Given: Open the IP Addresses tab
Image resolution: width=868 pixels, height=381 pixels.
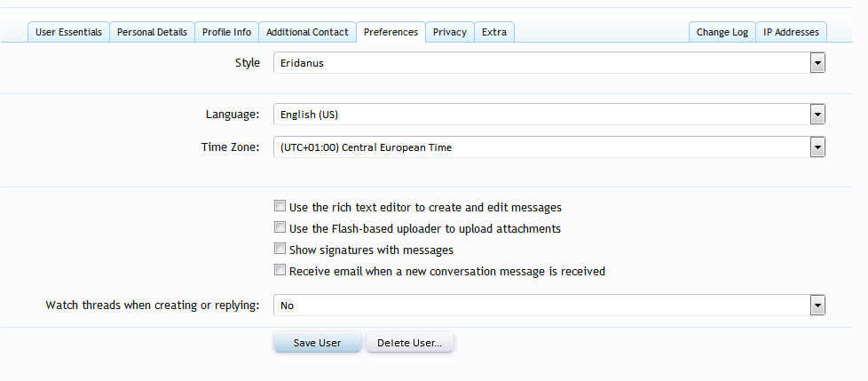Looking at the screenshot, I should point(791,32).
